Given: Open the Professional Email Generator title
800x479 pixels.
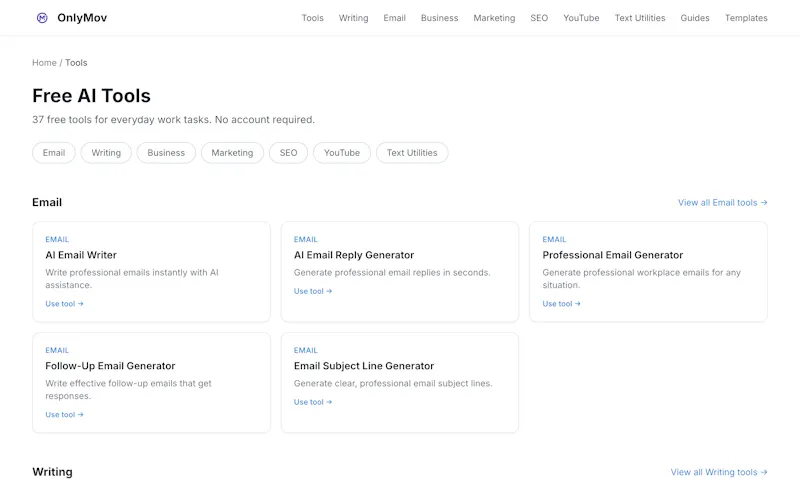Looking at the screenshot, I should (x=612, y=255).
